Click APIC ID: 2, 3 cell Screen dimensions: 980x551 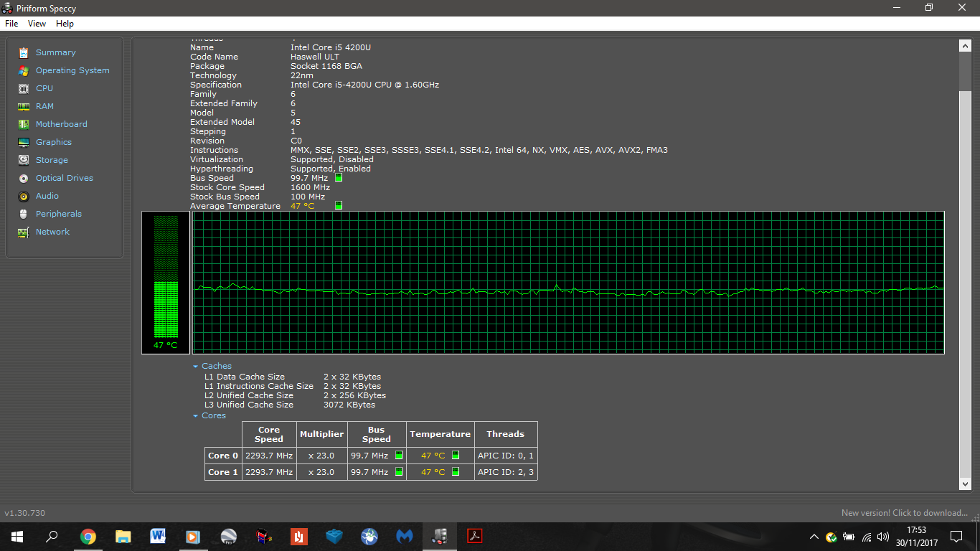coord(506,472)
